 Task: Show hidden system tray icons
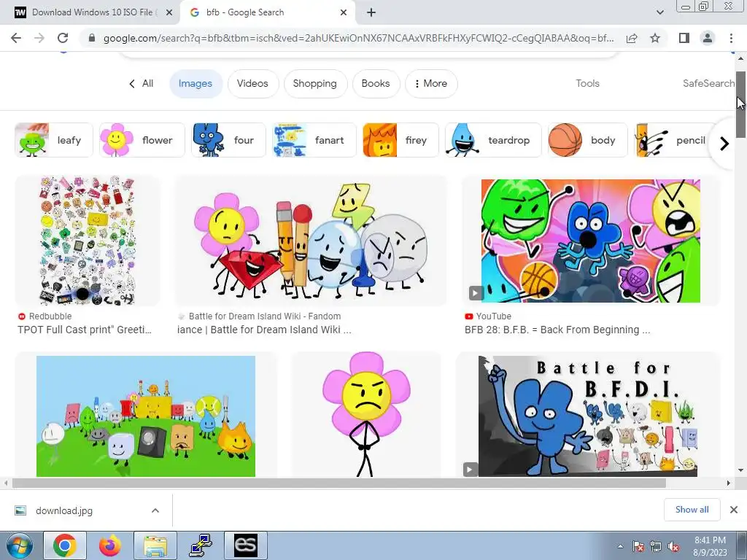[620, 546]
